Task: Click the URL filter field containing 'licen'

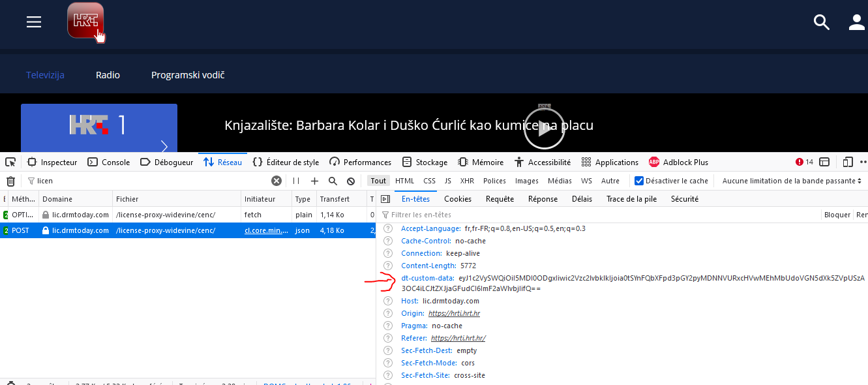Action: (147, 181)
